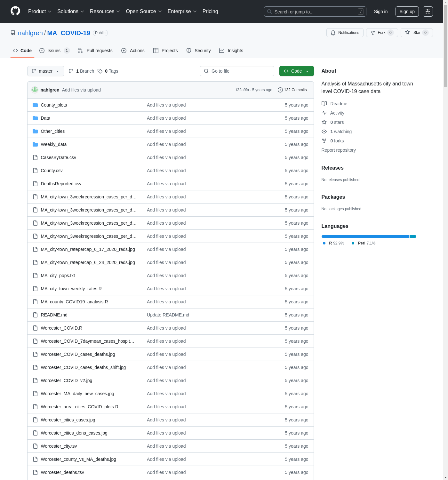448x480 pixels.
Task: Click the tag icon for Tags
Action: point(100,71)
